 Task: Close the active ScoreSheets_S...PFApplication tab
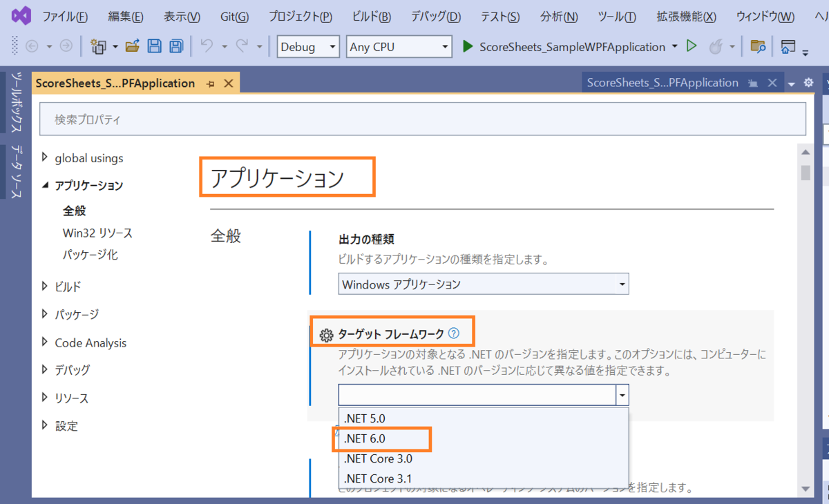click(x=228, y=84)
